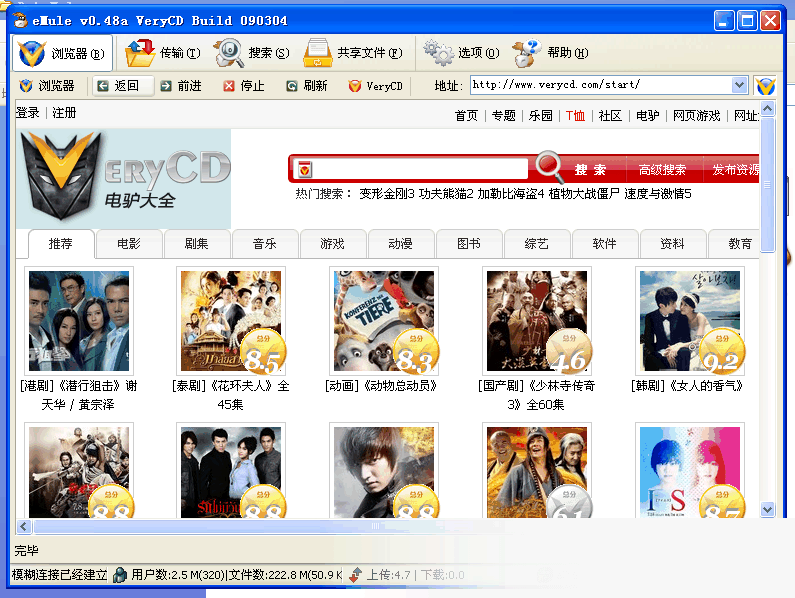This screenshot has width=795, height=598.
Task: Click the go icon right of address bar
Action: pyautogui.click(x=765, y=86)
